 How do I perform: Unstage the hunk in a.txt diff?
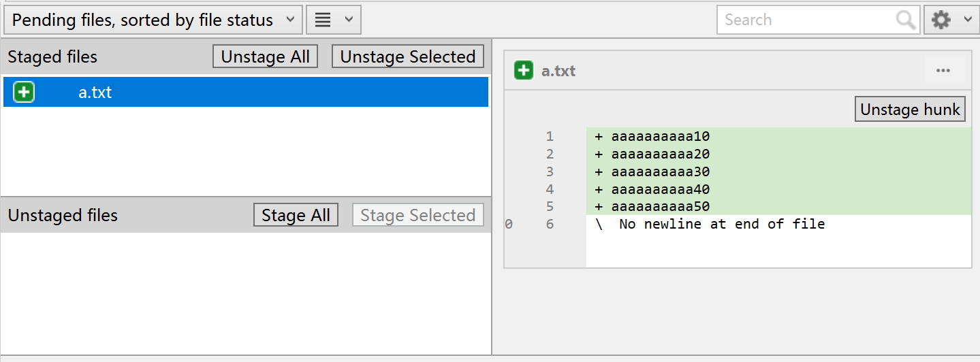[910, 110]
